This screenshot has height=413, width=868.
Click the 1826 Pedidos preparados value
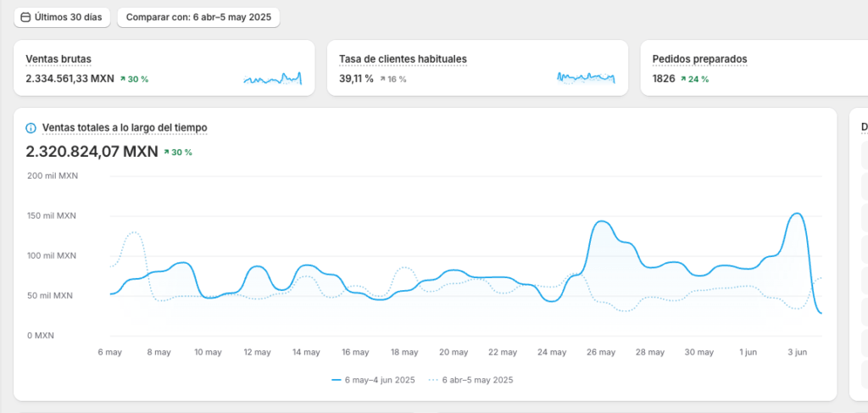pyautogui.click(x=664, y=79)
